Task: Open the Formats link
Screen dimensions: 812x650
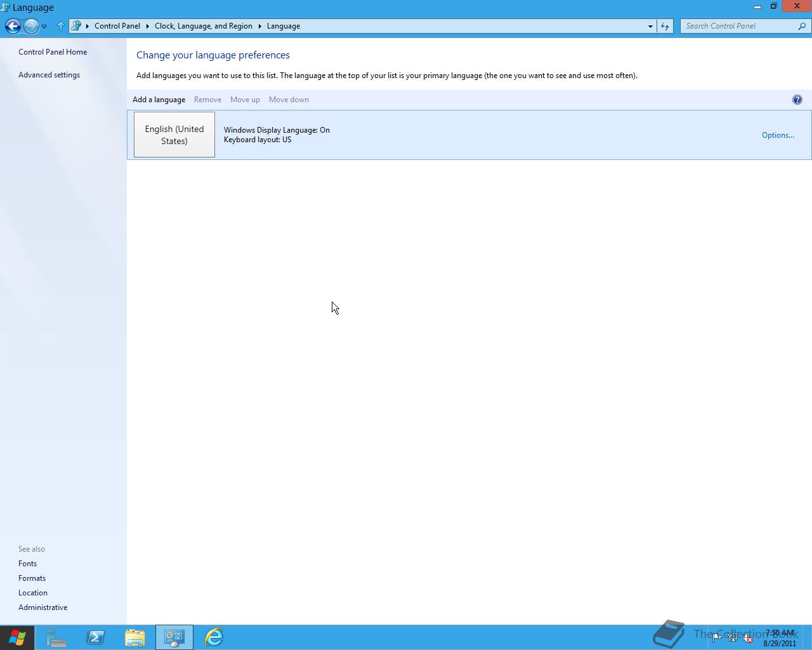Action: (x=32, y=578)
